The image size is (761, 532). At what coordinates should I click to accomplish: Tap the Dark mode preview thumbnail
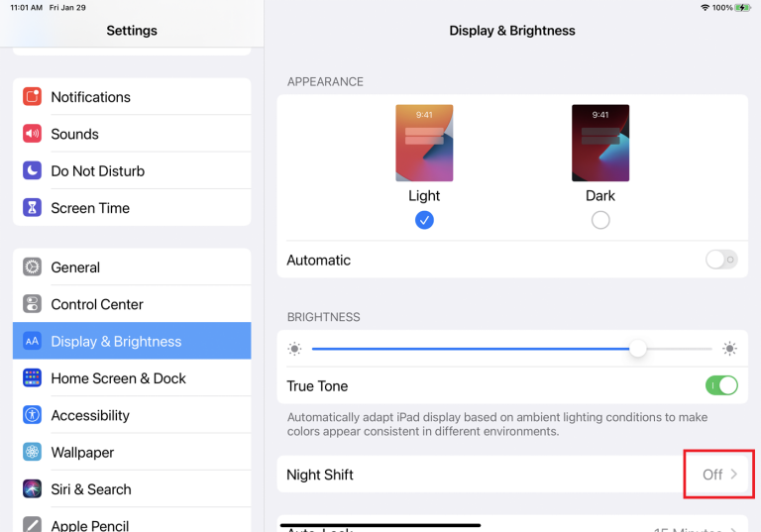coord(600,143)
